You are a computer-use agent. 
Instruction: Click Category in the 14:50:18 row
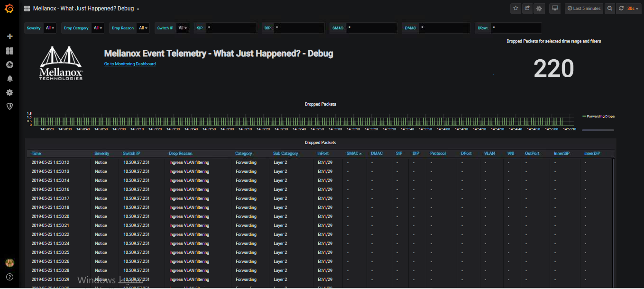(x=246, y=208)
